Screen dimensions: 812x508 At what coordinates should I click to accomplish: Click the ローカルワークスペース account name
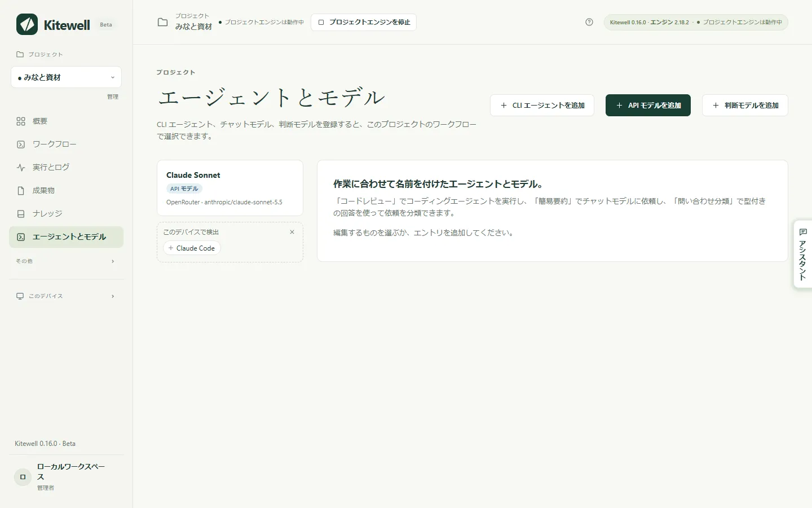point(71,471)
